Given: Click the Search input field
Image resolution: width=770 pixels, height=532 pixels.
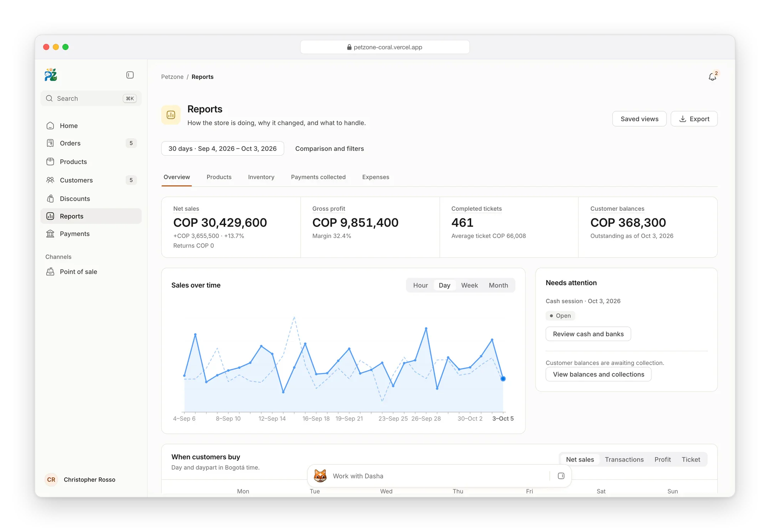Looking at the screenshot, I should coord(91,99).
